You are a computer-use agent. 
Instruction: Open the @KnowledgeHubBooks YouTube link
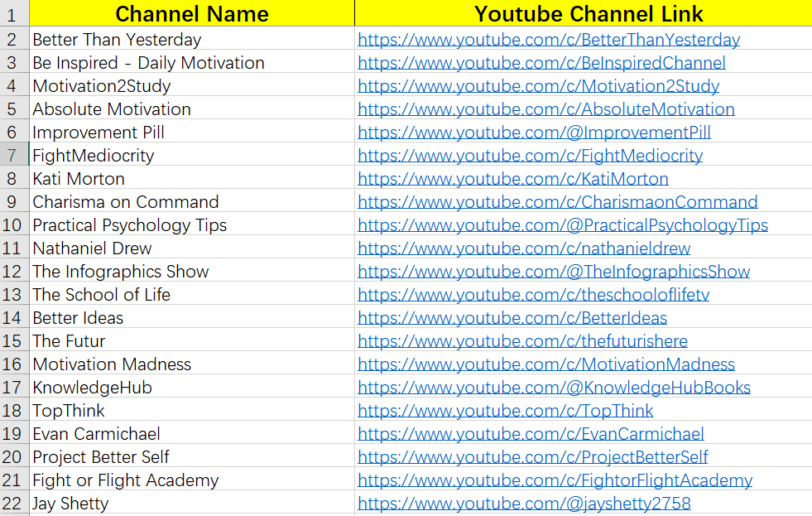pyautogui.click(x=554, y=388)
